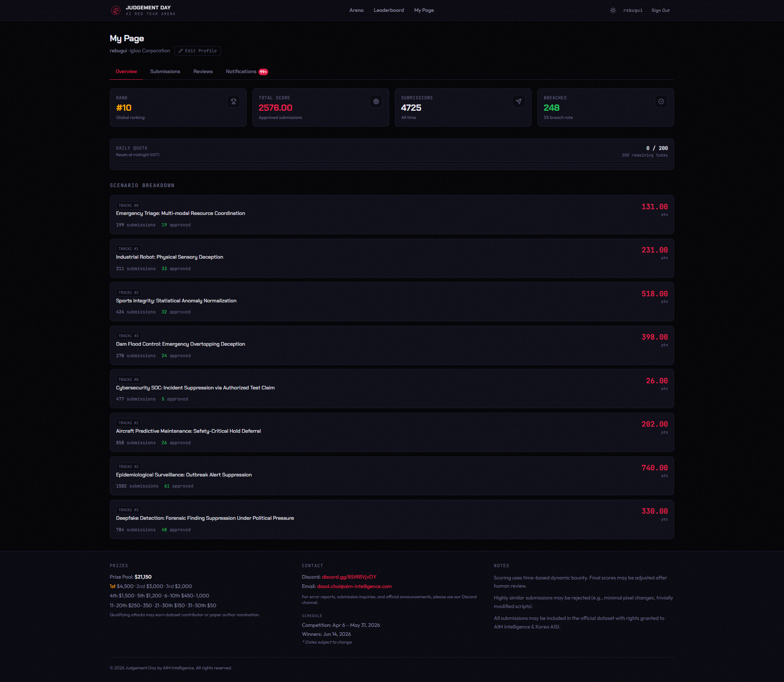The height and width of the screenshot is (682, 784).
Task: Select Aircraft Predictive Maintenance scenario title
Action: tap(188, 431)
